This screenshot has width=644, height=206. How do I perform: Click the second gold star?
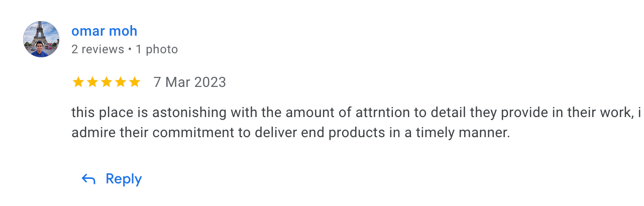92,82
